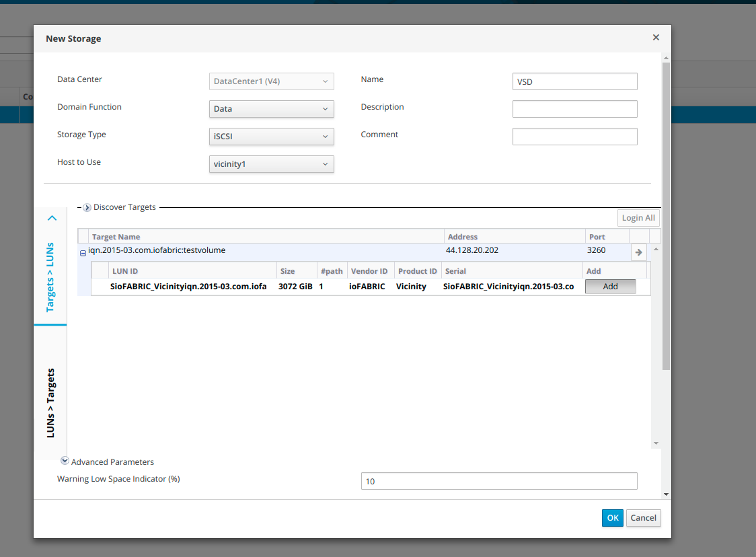
Task: Click the arrow login button for target
Action: [x=639, y=252]
